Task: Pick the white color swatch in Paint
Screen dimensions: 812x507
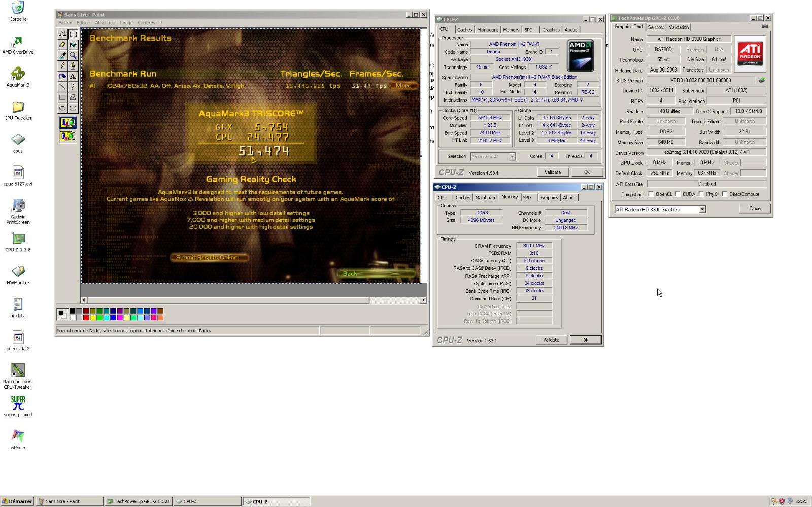Action: (73, 318)
